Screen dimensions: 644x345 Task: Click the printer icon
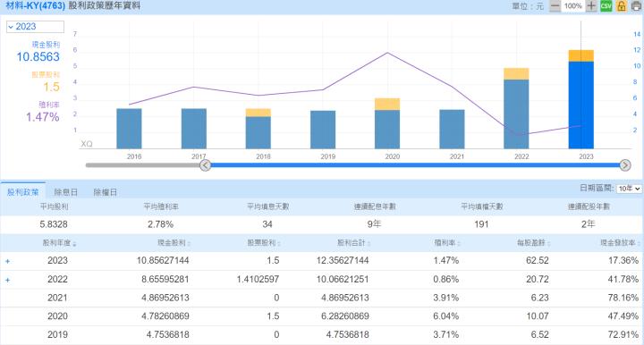coord(636,5)
